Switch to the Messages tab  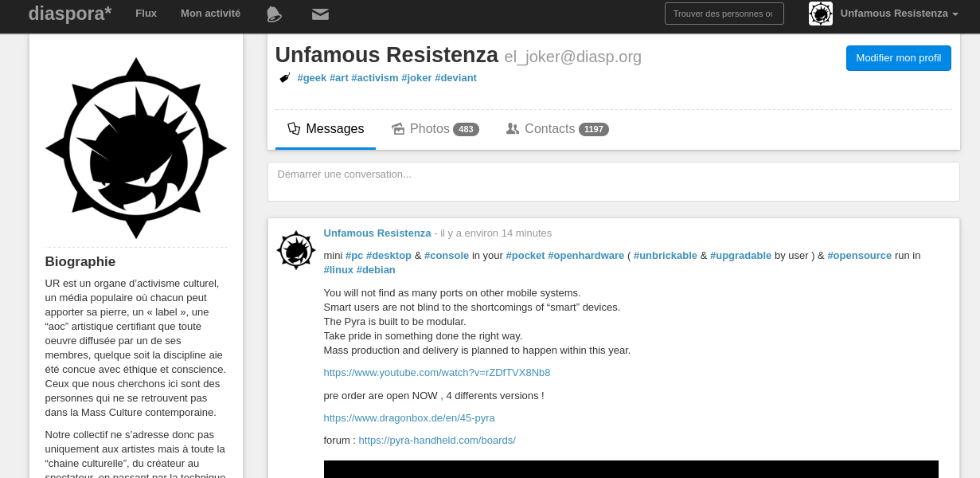[326, 129]
